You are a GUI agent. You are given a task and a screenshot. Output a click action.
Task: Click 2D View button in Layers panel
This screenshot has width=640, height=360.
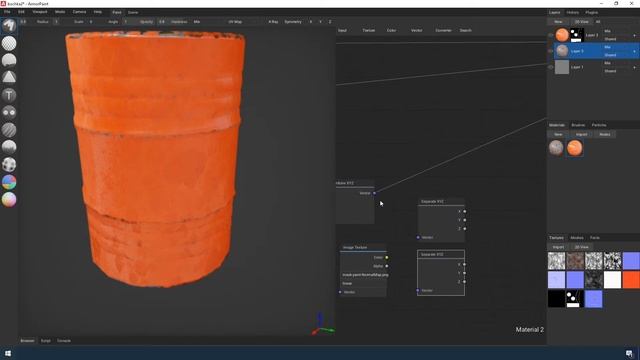click(581, 22)
